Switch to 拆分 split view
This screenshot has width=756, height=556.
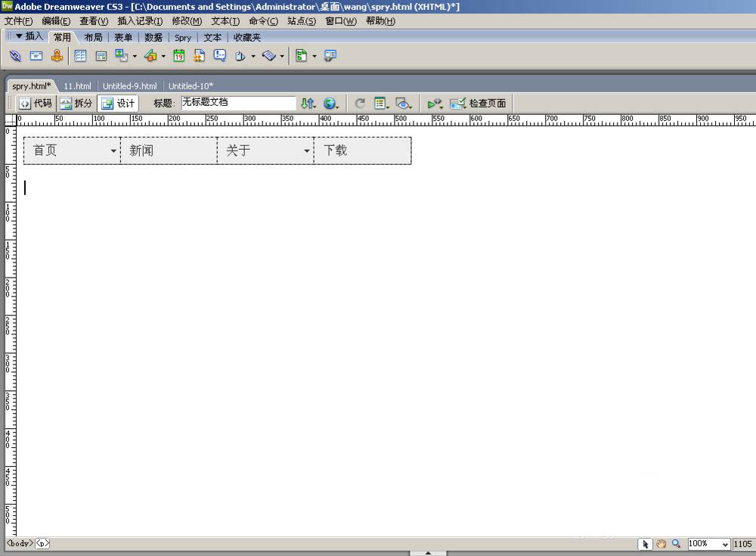pyautogui.click(x=76, y=104)
